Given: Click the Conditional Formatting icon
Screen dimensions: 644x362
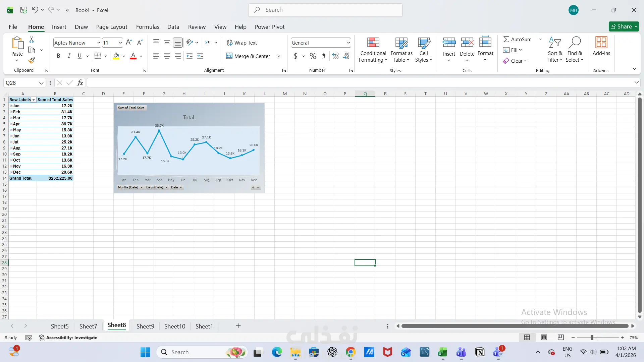Looking at the screenshot, I should point(373,43).
